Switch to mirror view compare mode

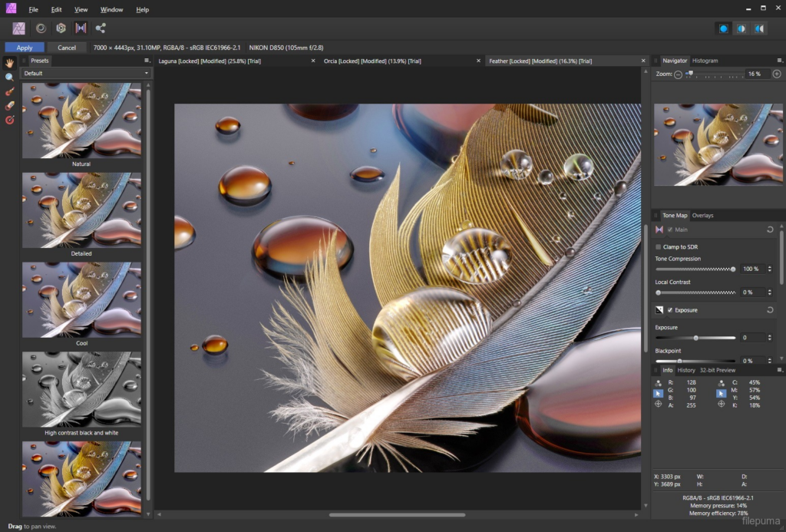click(759, 28)
